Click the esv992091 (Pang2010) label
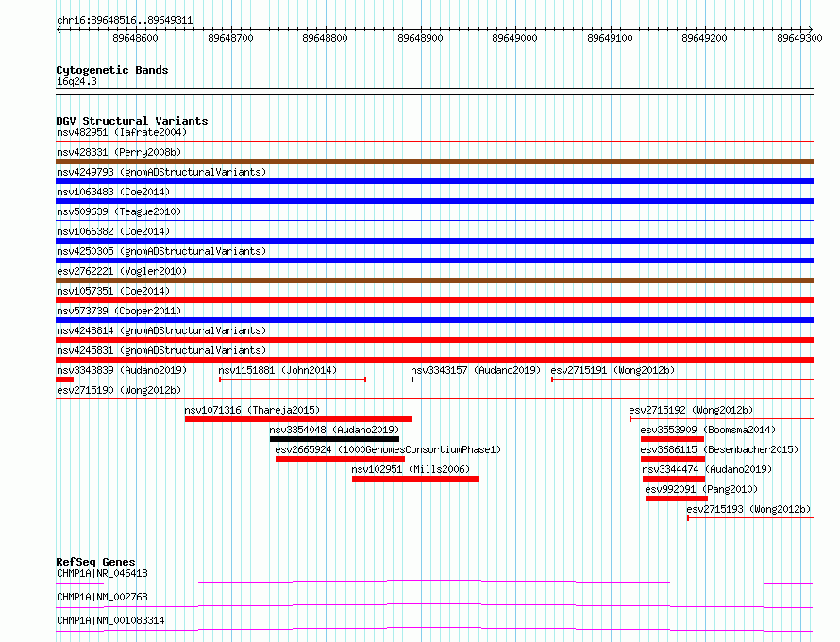Image resolution: width=840 pixels, height=642 pixels. [x=701, y=489]
